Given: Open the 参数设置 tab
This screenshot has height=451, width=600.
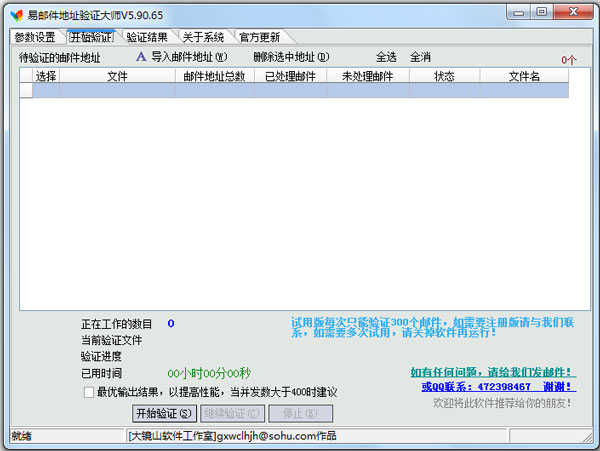Looking at the screenshot, I should 35,37.
